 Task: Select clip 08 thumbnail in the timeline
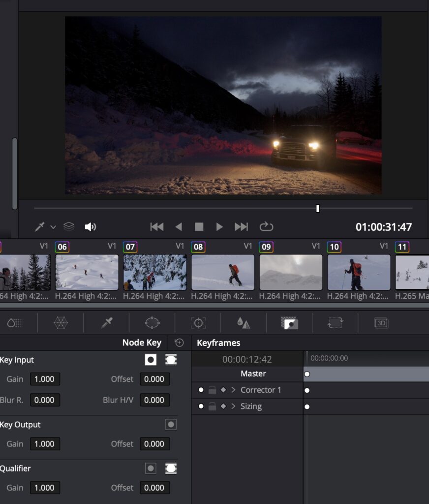(x=223, y=272)
